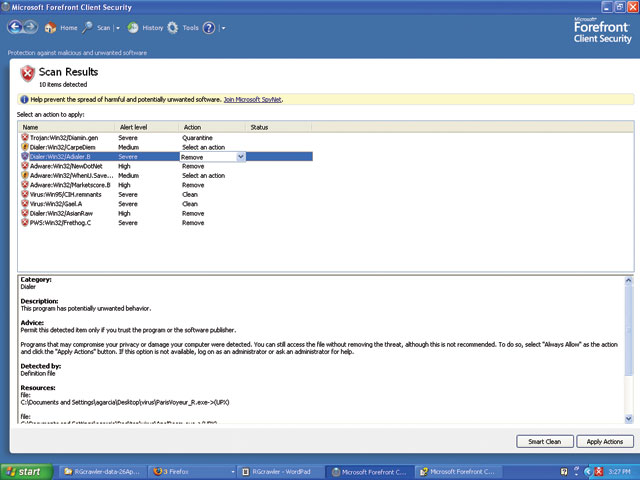Go back with the blue Back arrow

pos(15,27)
